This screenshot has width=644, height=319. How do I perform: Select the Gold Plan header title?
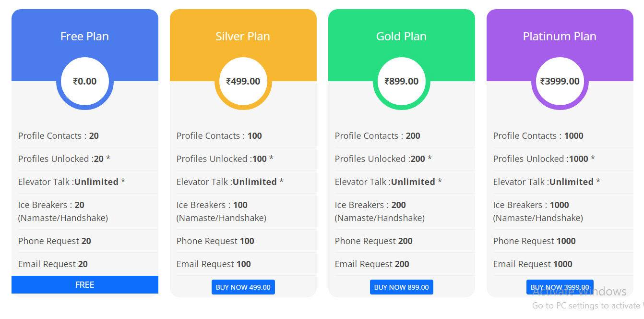[402, 37]
